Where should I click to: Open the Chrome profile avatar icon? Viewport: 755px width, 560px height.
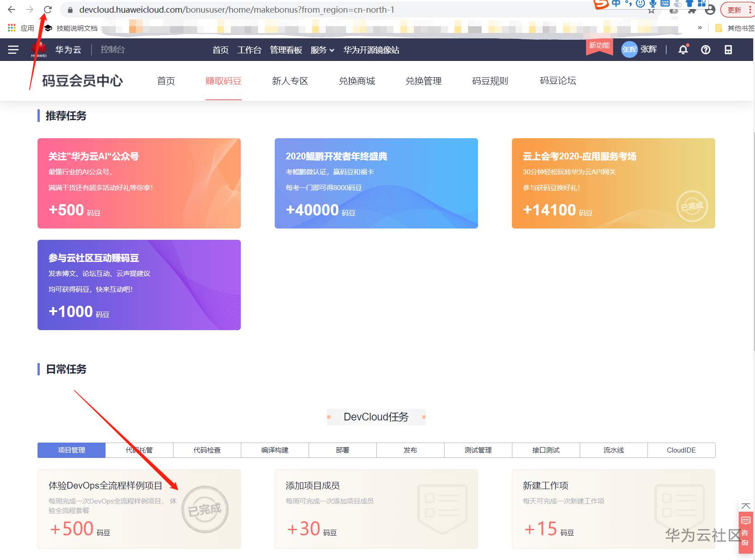click(x=710, y=10)
